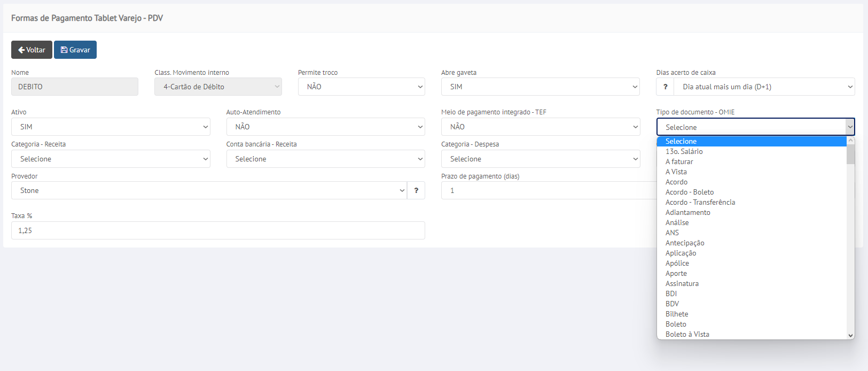Open the Permite troco dropdown
Viewport: 868px width, 371px height.
tap(361, 87)
